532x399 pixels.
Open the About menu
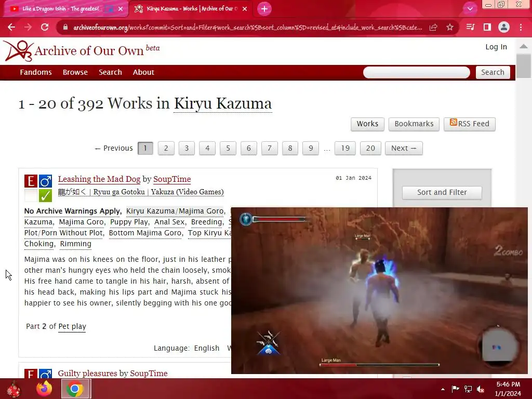pyautogui.click(x=143, y=72)
